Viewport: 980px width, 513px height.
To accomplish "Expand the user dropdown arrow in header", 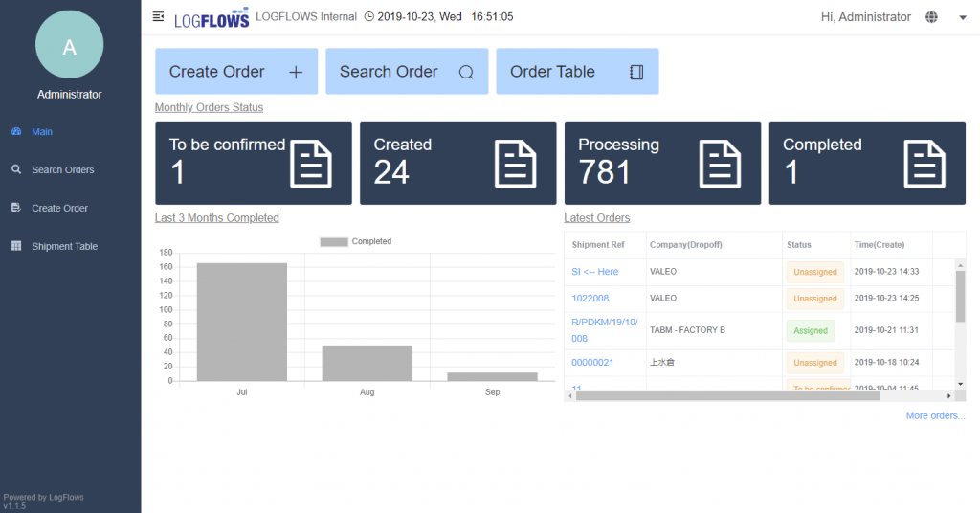I will pyautogui.click(x=963, y=17).
